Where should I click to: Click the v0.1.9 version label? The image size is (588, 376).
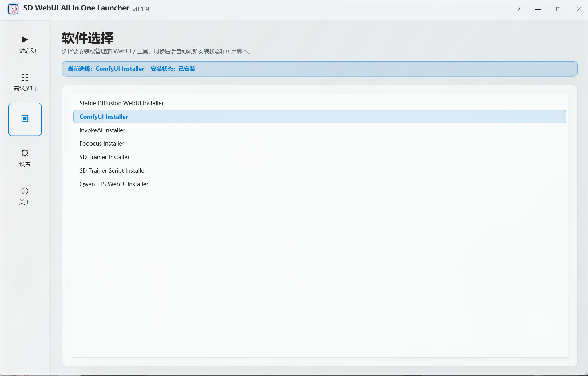(141, 9)
